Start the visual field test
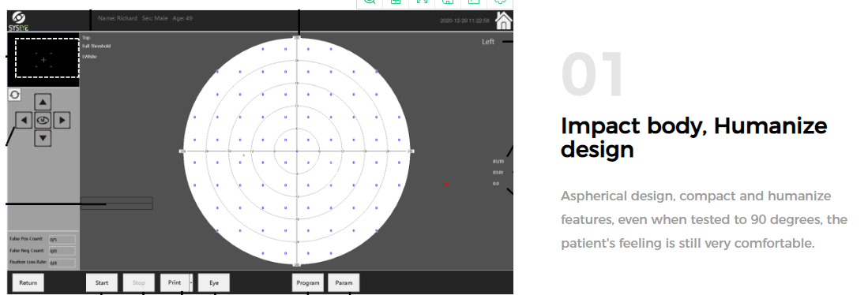Image resolution: width=868 pixels, height=295 pixels. click(102, 282)
